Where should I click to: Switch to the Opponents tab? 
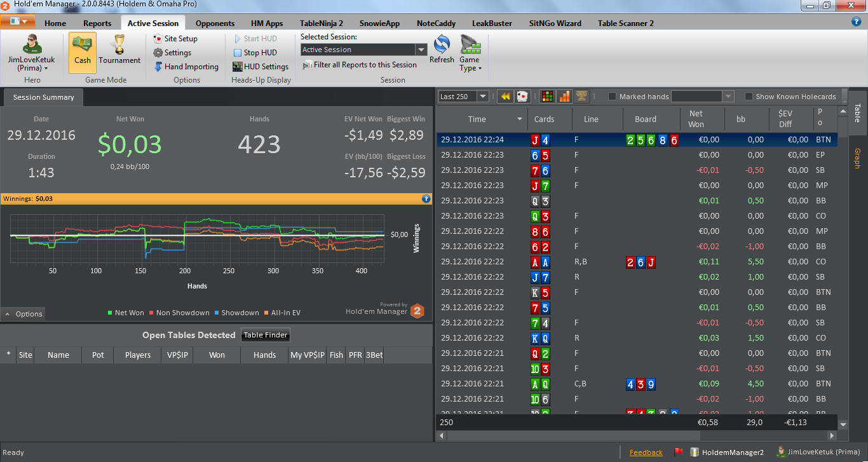click(x=215, y=23)
